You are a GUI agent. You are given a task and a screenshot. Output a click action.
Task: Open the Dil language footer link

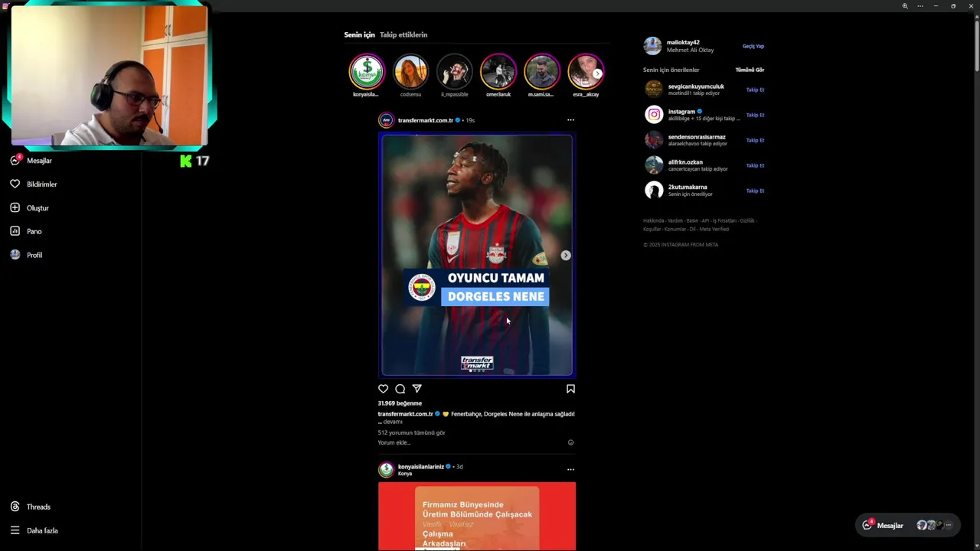(x=692, y=229)
